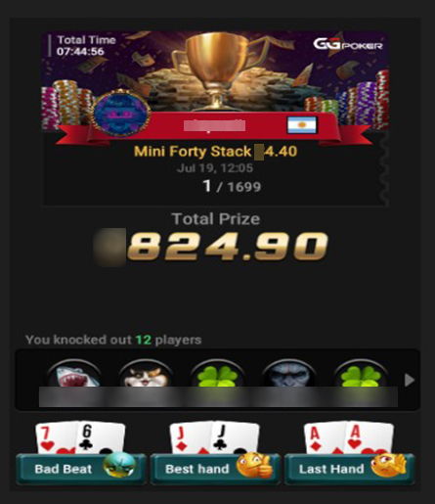This screenshot has height=504, width=435.
Task: Click the green knocked-out count 12
Action: coord(144,340)
